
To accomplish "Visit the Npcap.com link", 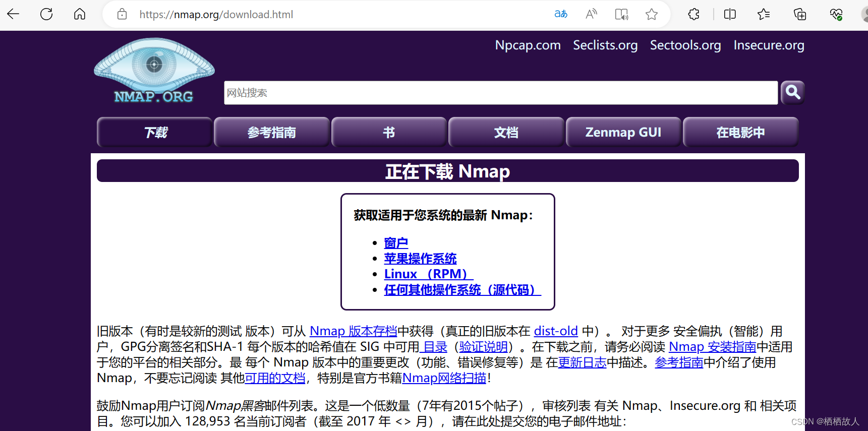I will coord(528,45).
